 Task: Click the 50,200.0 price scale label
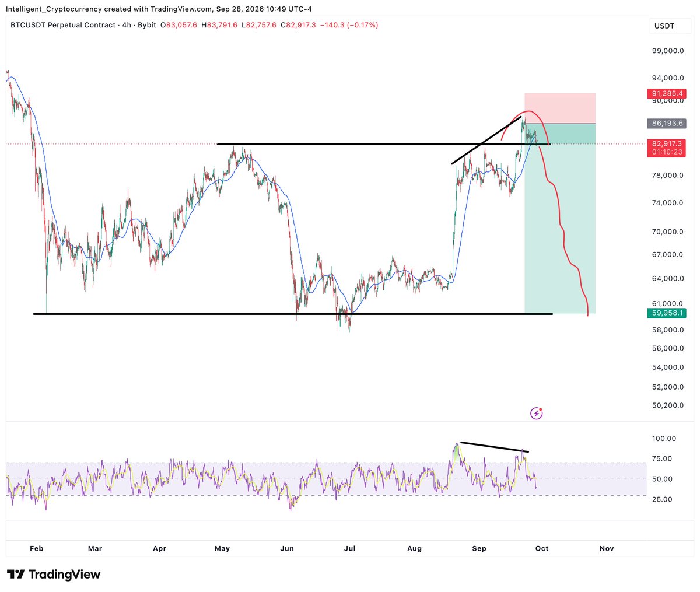668,405
